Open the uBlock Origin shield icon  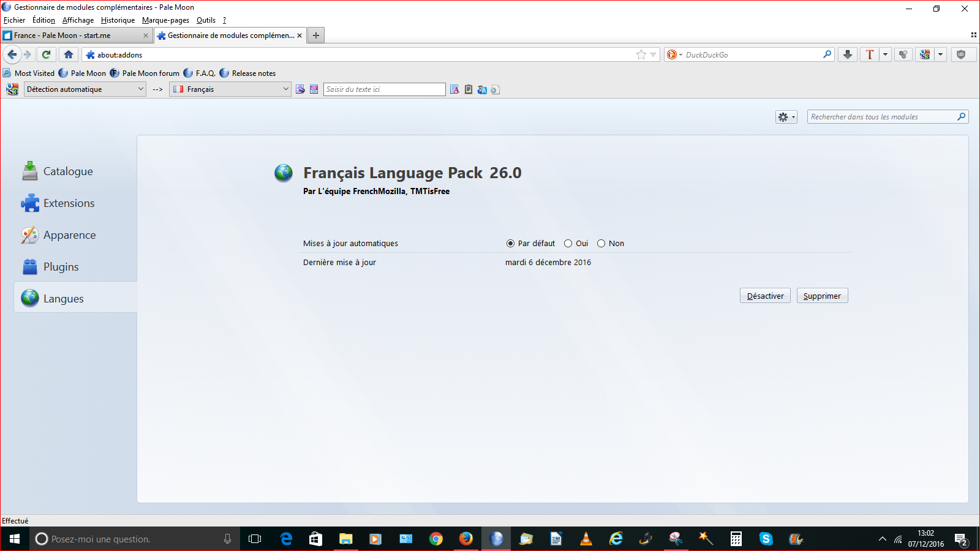tap(961, 54)
